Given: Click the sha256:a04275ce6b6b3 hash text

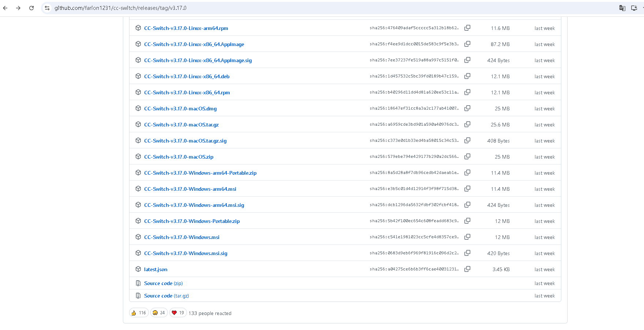Looking at the screenshot, I should tap(414, 269).
